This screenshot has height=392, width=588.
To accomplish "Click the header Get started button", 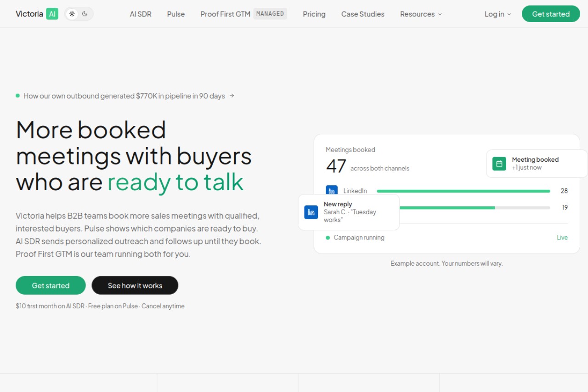I will (x=551, y=14).
